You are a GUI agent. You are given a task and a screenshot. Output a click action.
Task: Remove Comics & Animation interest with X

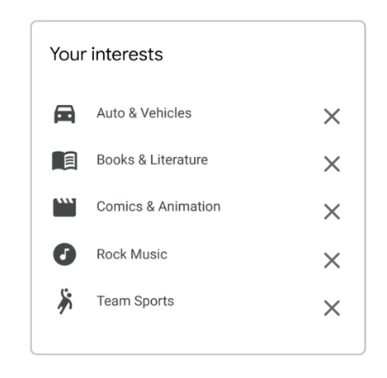tap(332, 212)
